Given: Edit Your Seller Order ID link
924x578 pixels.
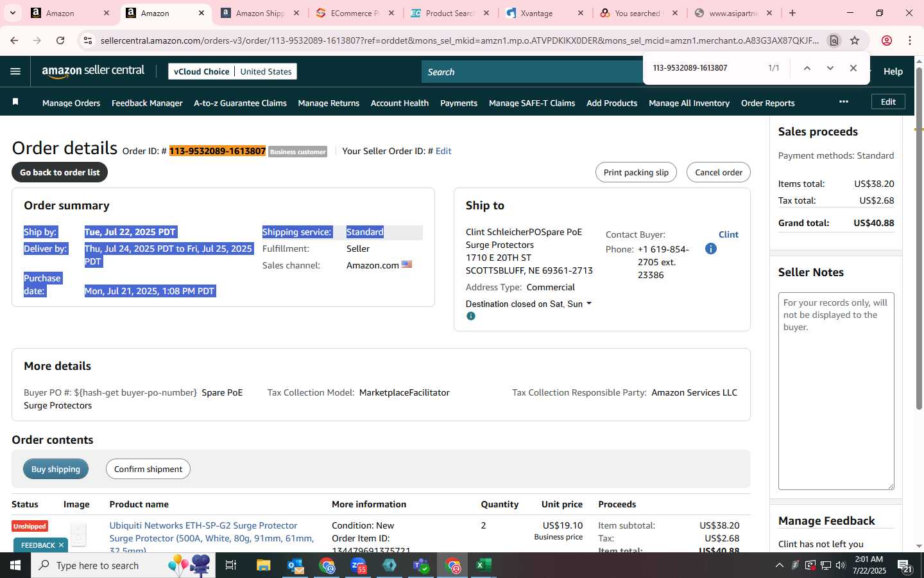Looking at the screenshot, I should pos(443,151).
